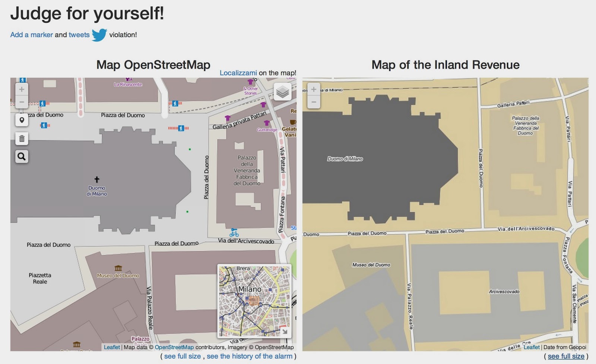596x364 pixels.
Task: Open 'see the history of the alarm' link
Action: (250, 356)
